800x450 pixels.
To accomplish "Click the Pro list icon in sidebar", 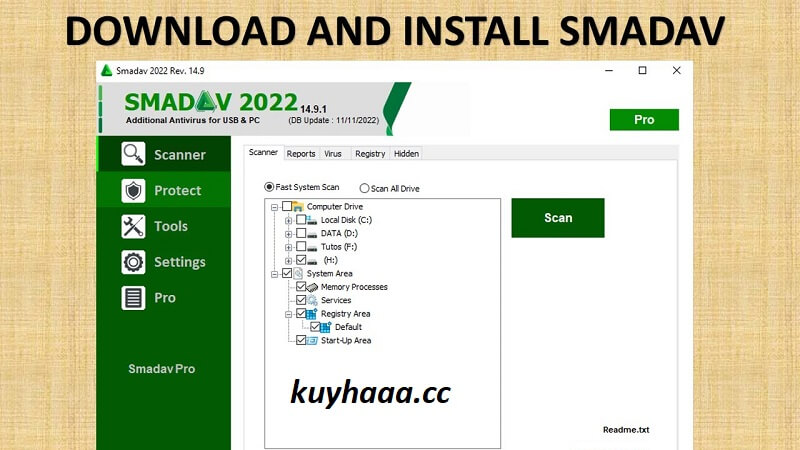I will [133, 298].
